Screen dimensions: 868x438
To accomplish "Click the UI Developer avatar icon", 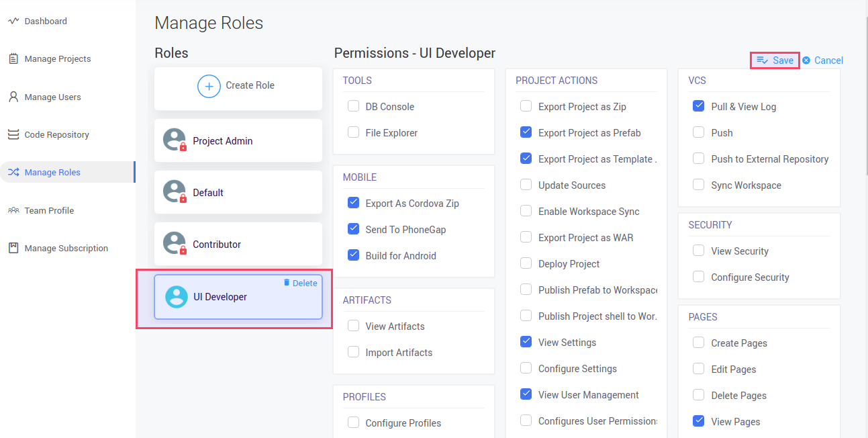I will pyautogui.click(x=176, y=296).
